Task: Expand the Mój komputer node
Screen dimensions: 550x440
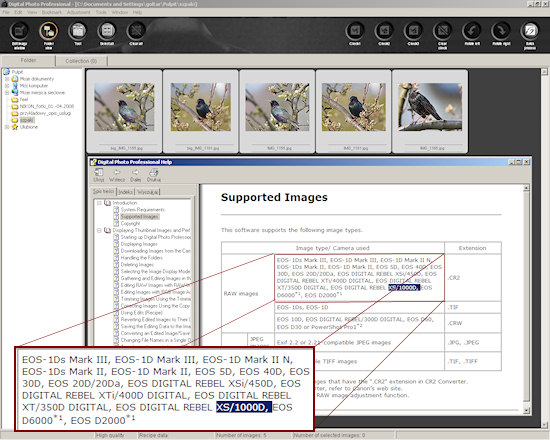Action: click(7, 86)
